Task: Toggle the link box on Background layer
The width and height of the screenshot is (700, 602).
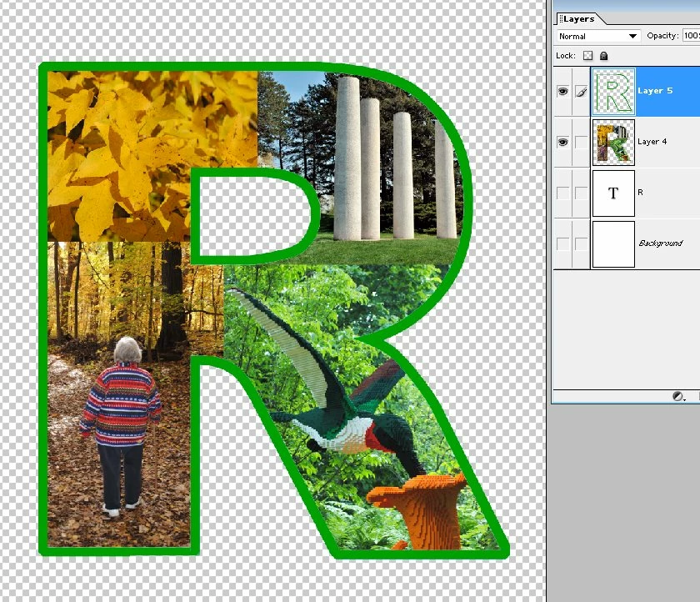Action: coord(582,244)
